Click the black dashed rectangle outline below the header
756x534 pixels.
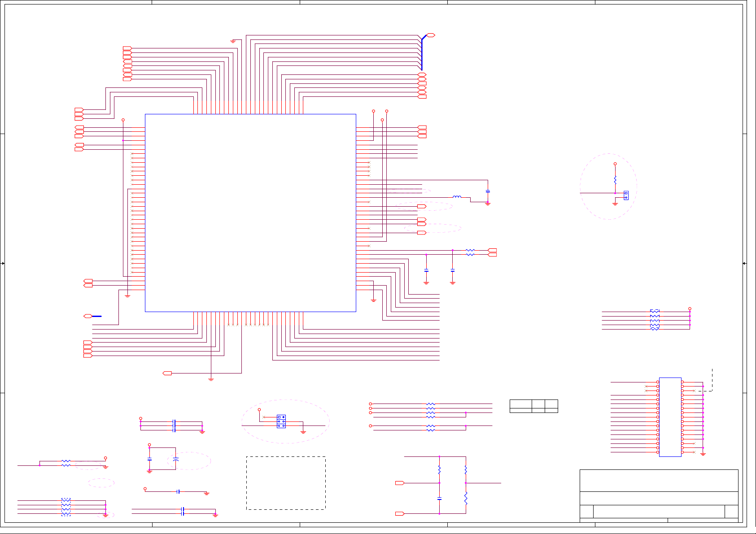(286, 483)
